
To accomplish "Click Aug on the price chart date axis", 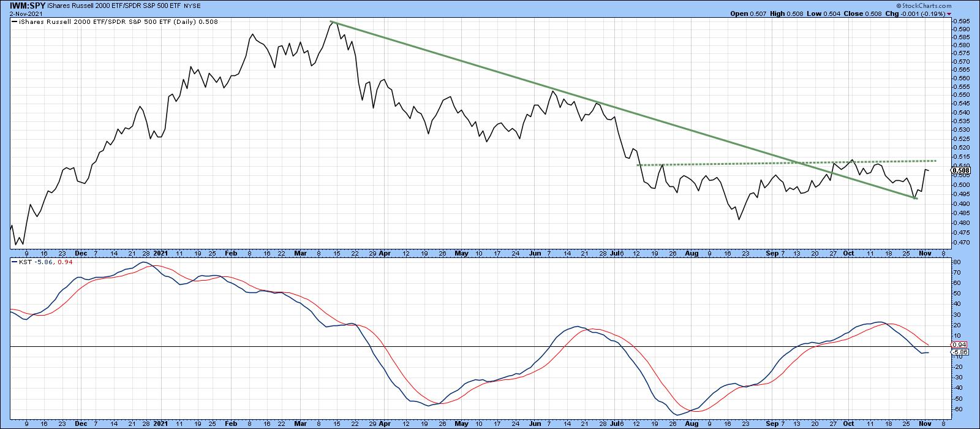I will coord(692,252).
